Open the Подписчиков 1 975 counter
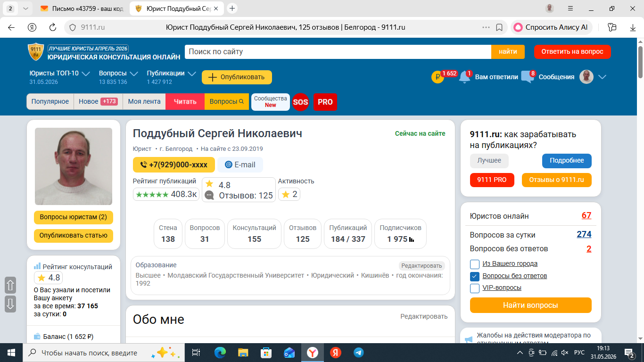The height and width of the screenshot is (362, 644). [401, 233]
